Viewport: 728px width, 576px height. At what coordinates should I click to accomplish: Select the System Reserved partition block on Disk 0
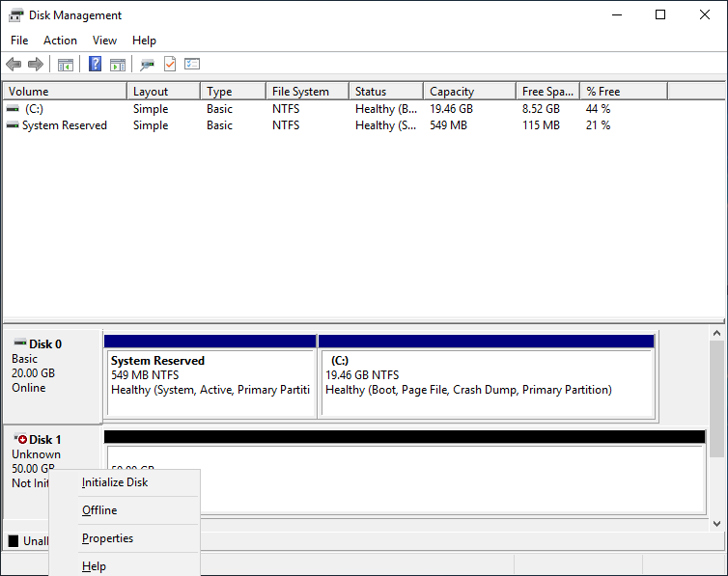coord(210,376)
